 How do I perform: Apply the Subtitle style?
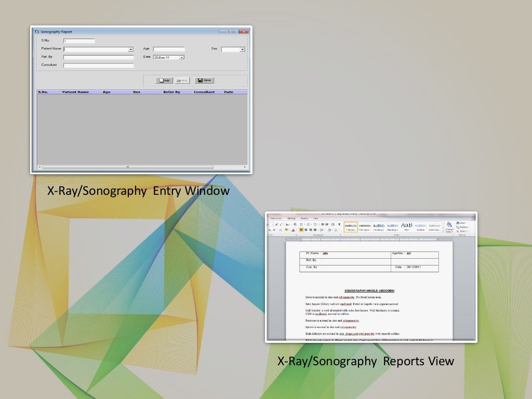[x=420, y=227]
